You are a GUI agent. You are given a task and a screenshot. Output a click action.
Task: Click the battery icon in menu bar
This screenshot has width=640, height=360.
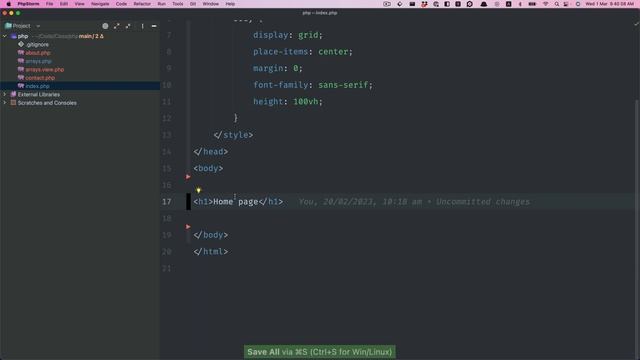tap(532, 4)
